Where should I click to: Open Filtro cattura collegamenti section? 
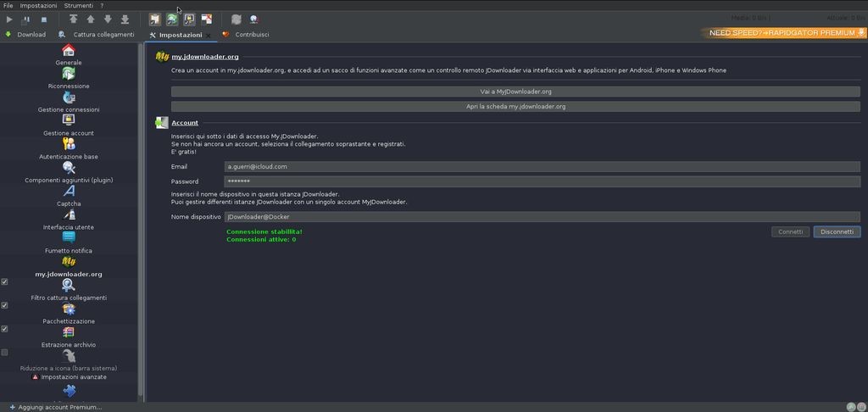pyautogui.click(x=69, y=291)
